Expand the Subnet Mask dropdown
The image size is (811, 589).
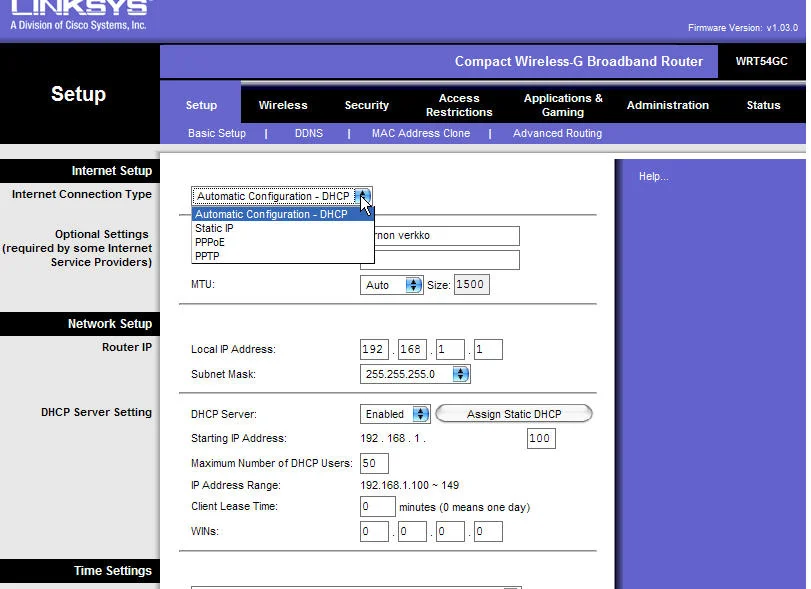(415, 374)
